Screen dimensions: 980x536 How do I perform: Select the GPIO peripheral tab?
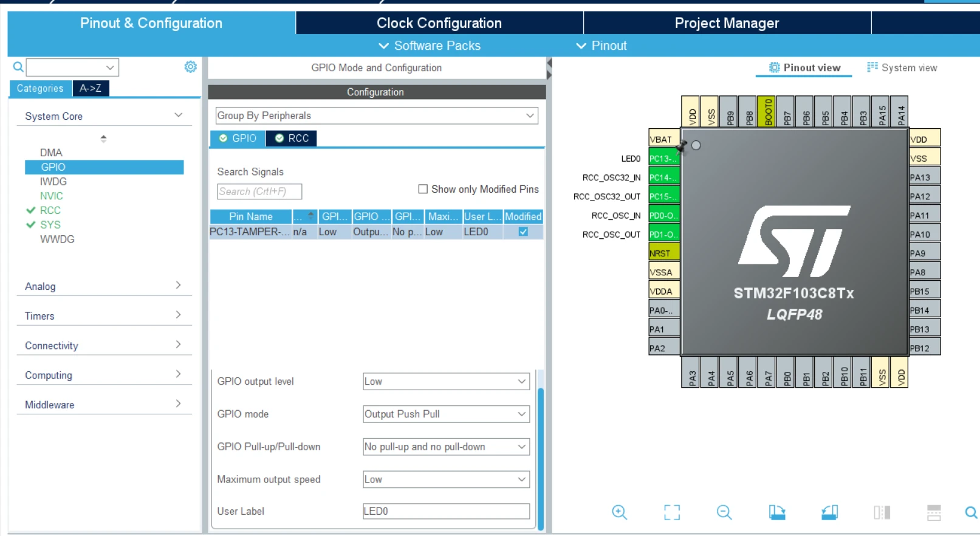coord(238,138)
